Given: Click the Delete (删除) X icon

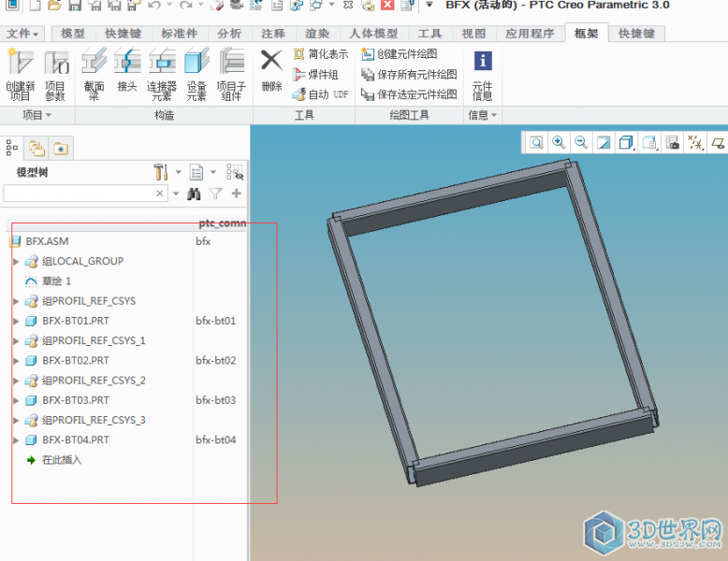Looking at the screenshot, I should pyautogui.click(x=271, y=69).
